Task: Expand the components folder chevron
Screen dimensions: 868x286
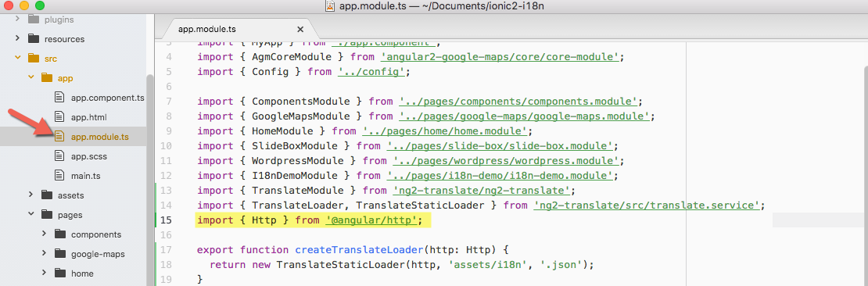Action: click(x=44, y=234)
